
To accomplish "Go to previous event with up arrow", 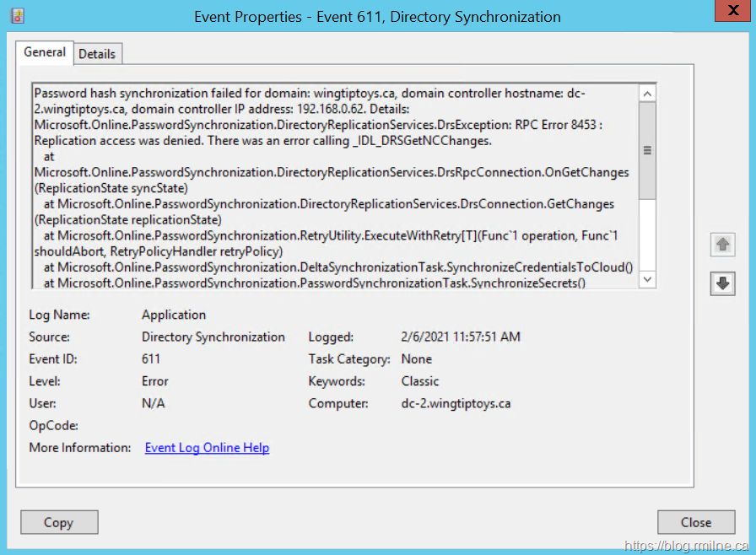I will (x=723, y=245).
